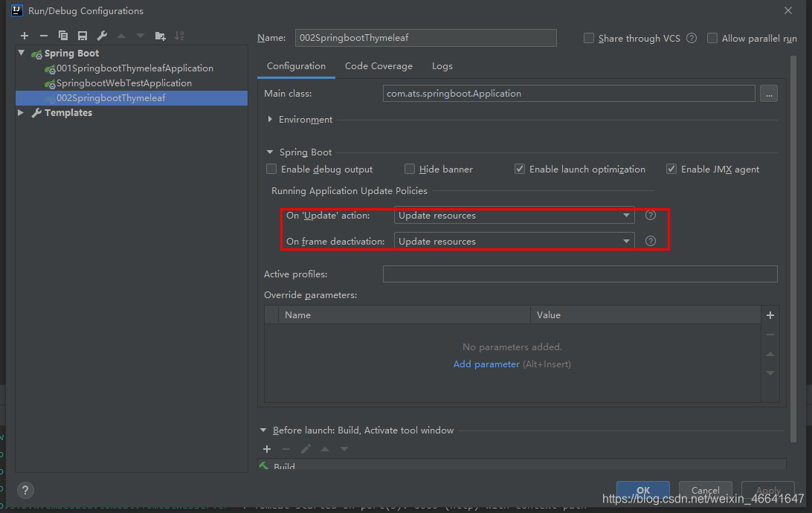Create new folder for configurations
The width and height of the screenshot is (812, 513).
pos(160,36)
